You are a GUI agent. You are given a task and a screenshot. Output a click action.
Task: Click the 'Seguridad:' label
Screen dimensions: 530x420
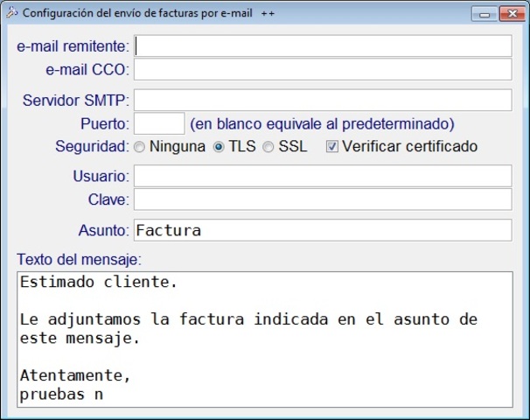93,146
